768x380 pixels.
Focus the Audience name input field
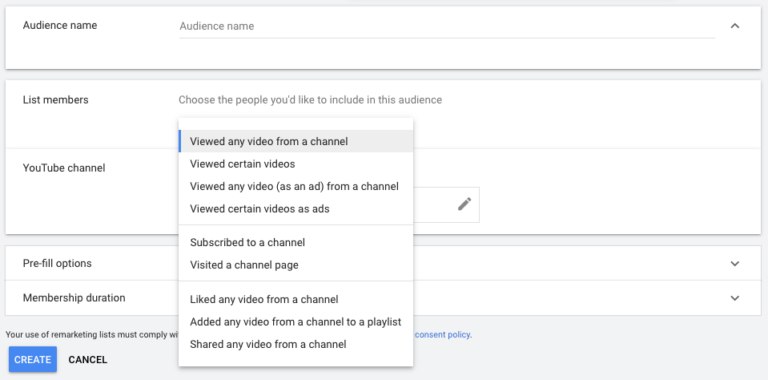[x=447, y=26]
